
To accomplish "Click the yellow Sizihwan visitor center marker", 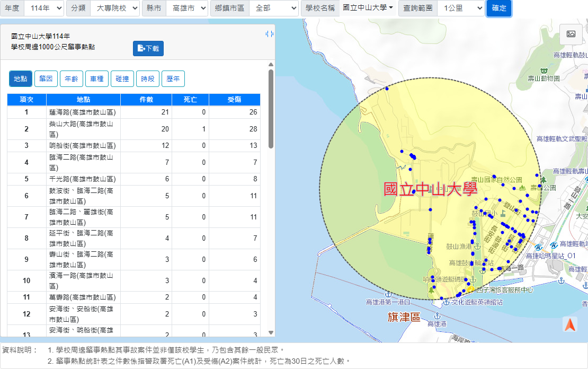I will (470, 289).
